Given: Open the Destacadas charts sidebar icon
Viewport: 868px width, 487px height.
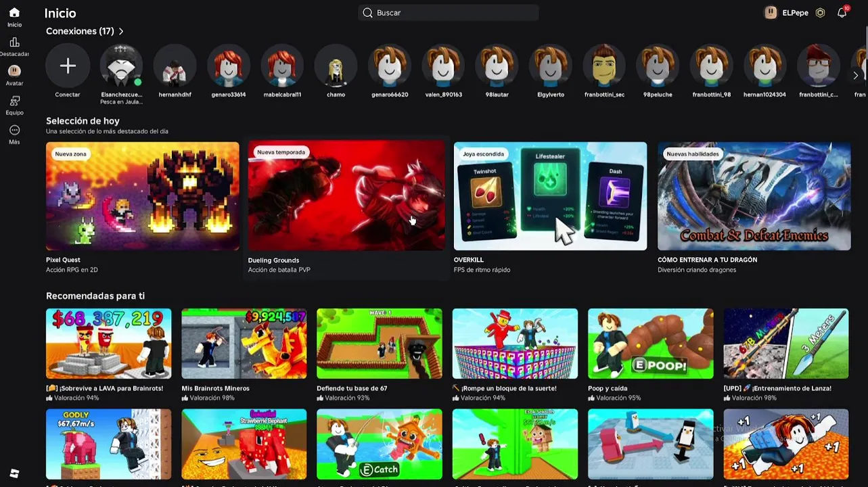Looking at the screenshot, I should click(14, 43).
